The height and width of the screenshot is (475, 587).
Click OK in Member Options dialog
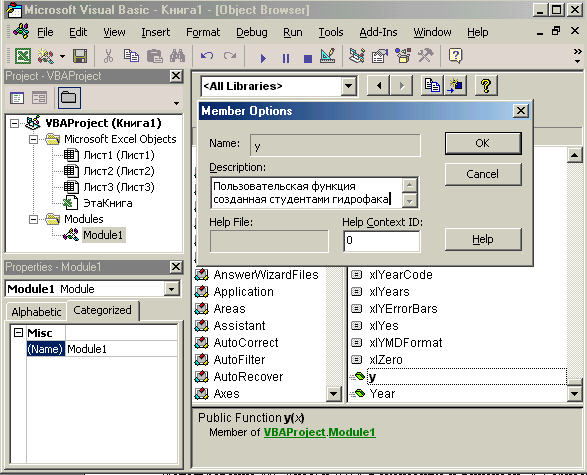(x=483, y=143)
